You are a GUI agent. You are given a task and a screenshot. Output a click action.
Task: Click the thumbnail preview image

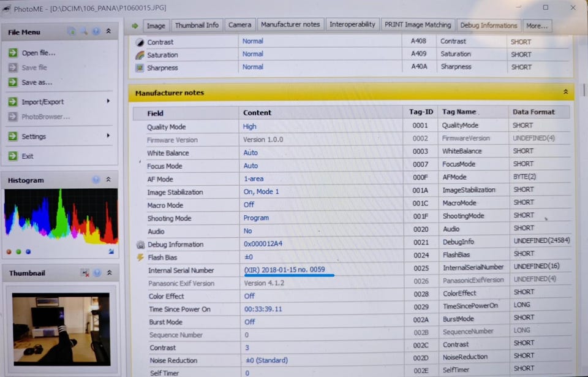click(x=61, y=330)
